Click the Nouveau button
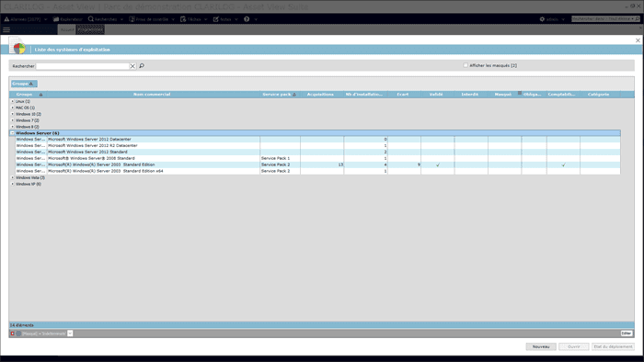The image size is (644, 362). click(x=541, y=346)
